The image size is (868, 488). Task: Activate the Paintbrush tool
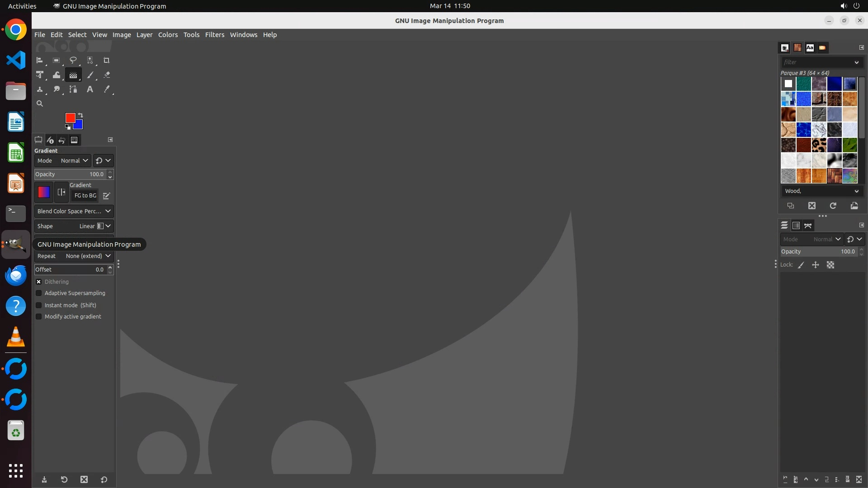tap(90, 75)
